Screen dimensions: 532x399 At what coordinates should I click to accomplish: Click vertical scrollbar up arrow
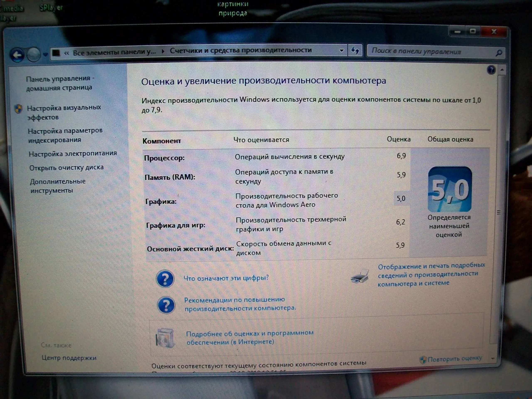(502, 70)
